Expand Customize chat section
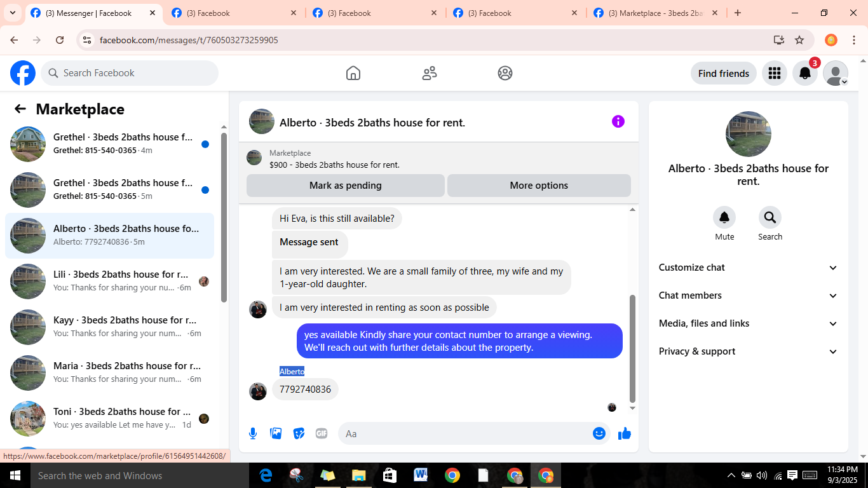This screenshot has width=868, height=488. click(749, 268)
